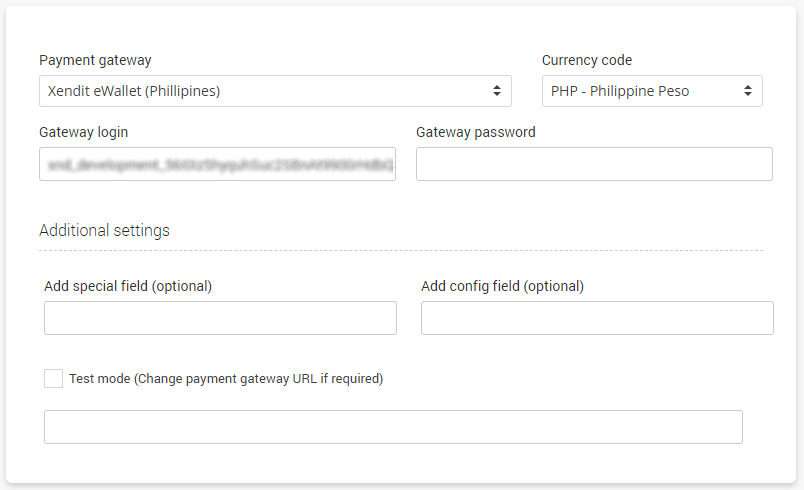
Task: Click the Add special field (optional) label
Action: (x=128, y=286)
